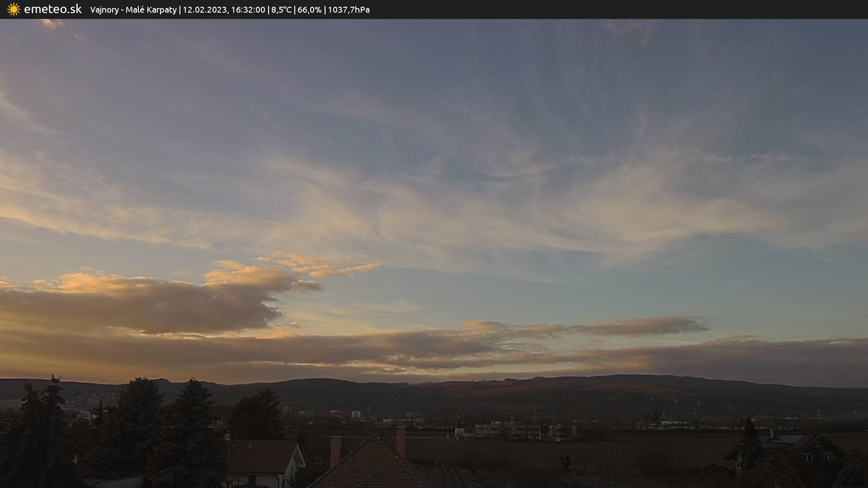Click the 8,5°C temperature reading
Image resolution: width=868 pixels, height=488 pixels.
(x=281, y=10)
